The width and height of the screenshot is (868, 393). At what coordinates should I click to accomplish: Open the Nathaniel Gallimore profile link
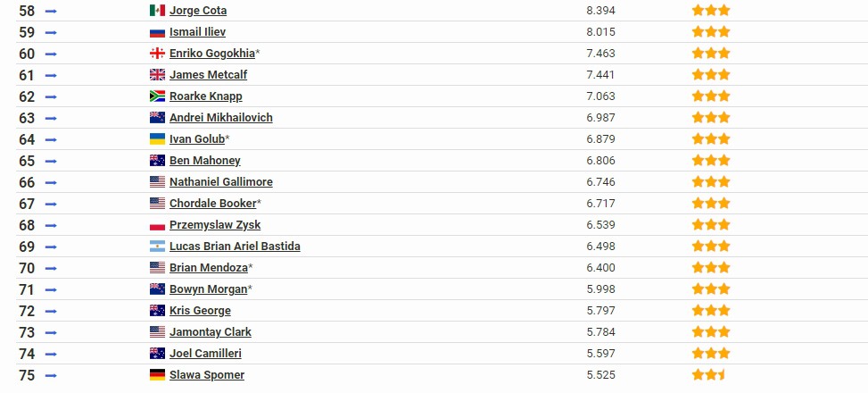pos(221,182)
